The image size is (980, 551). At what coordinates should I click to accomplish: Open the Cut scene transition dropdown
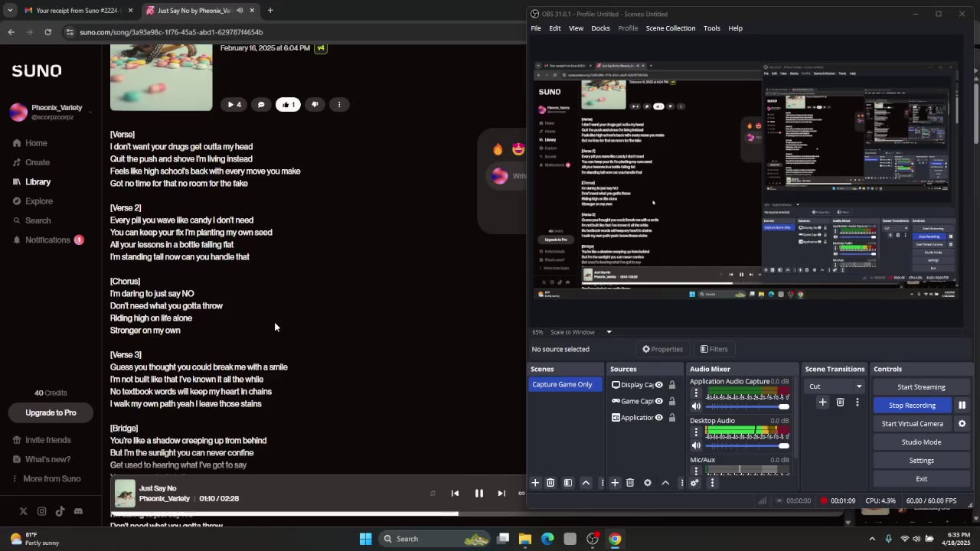[x=835, y=386]
